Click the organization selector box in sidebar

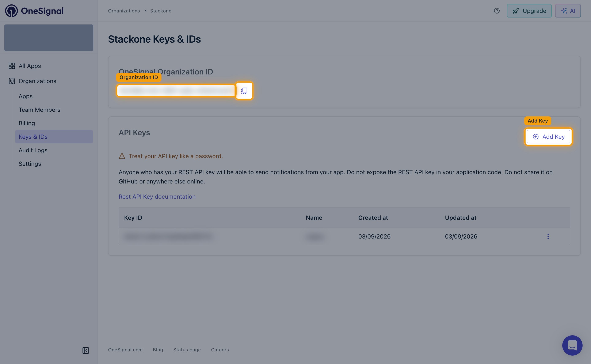(x=49, y=38)
